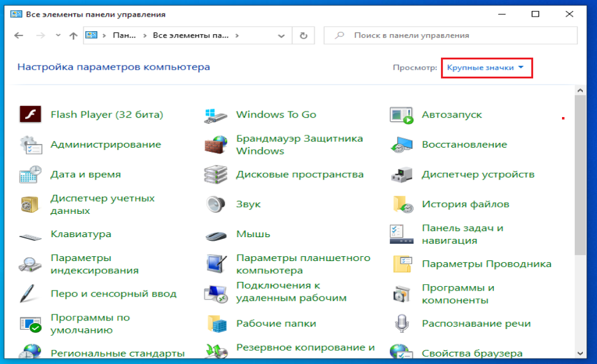Click the Распознавание речи label
This screenshot has height=364, width=597.
(476, 324)
